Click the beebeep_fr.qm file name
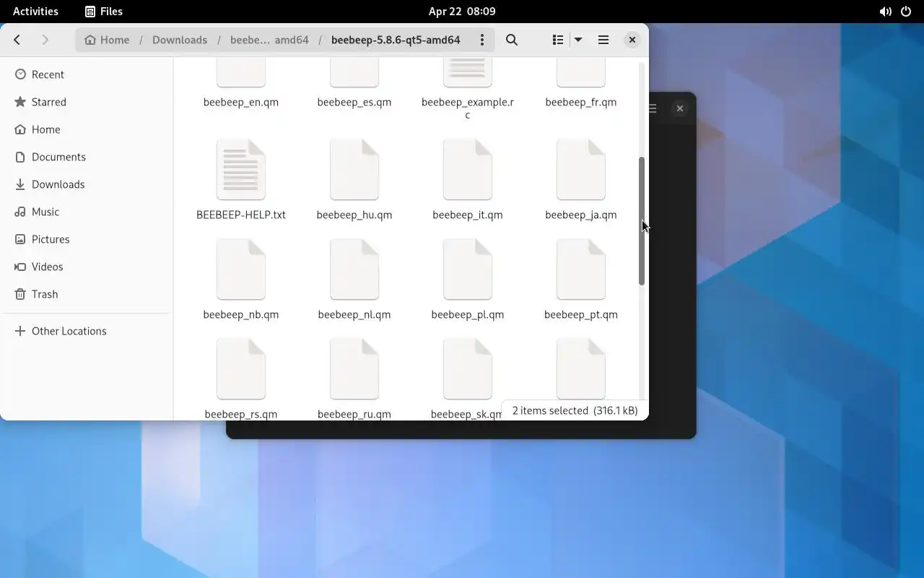 581,102
